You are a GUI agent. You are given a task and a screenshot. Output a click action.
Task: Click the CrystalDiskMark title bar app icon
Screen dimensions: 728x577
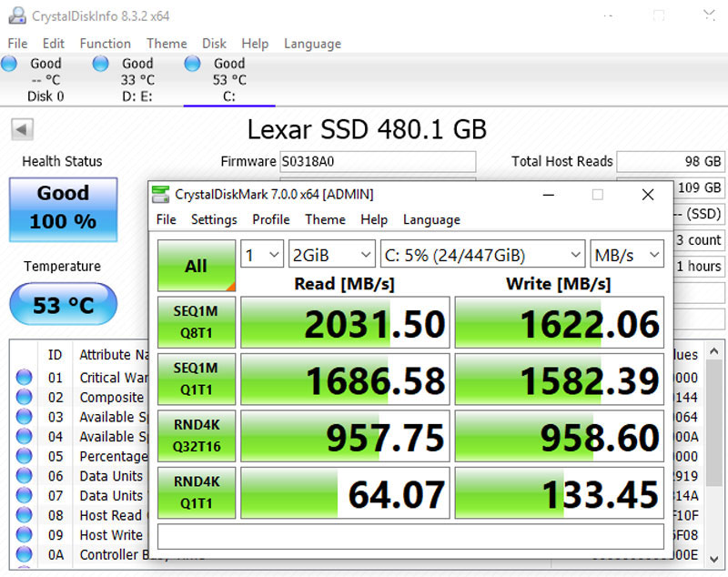coord(160,194)
